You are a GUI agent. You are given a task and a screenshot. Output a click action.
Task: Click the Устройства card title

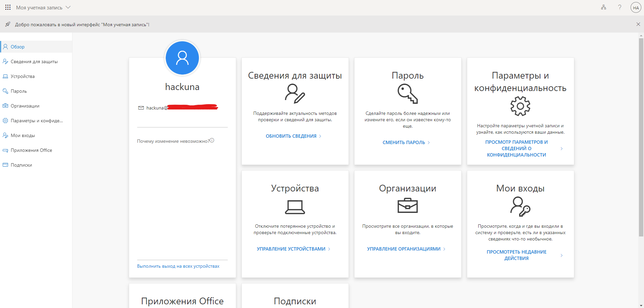coord(295,188)
